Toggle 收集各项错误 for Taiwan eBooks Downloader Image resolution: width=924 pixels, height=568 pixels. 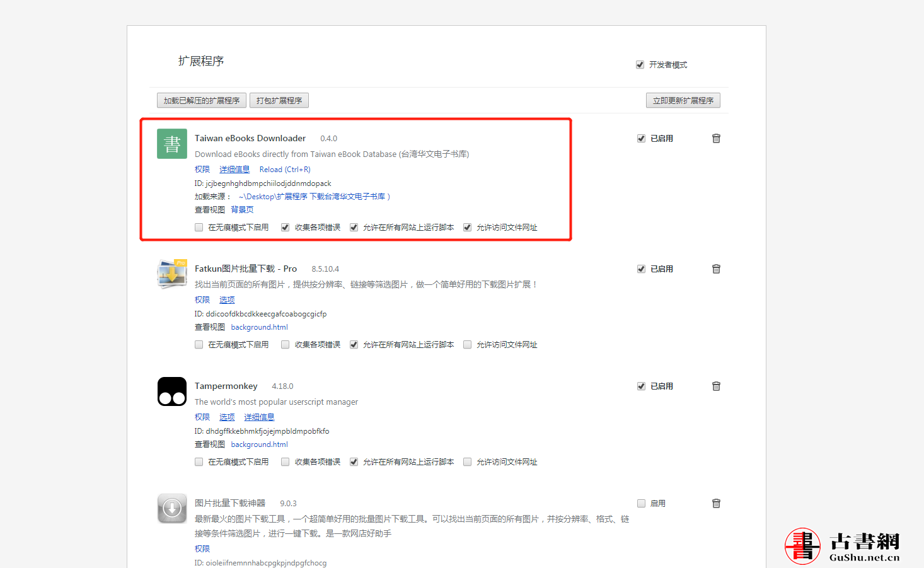(x=285, y=228)
